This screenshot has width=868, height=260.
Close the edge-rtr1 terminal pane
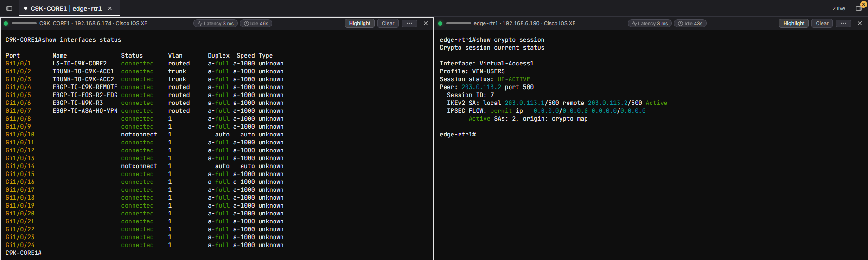(860, 23)
